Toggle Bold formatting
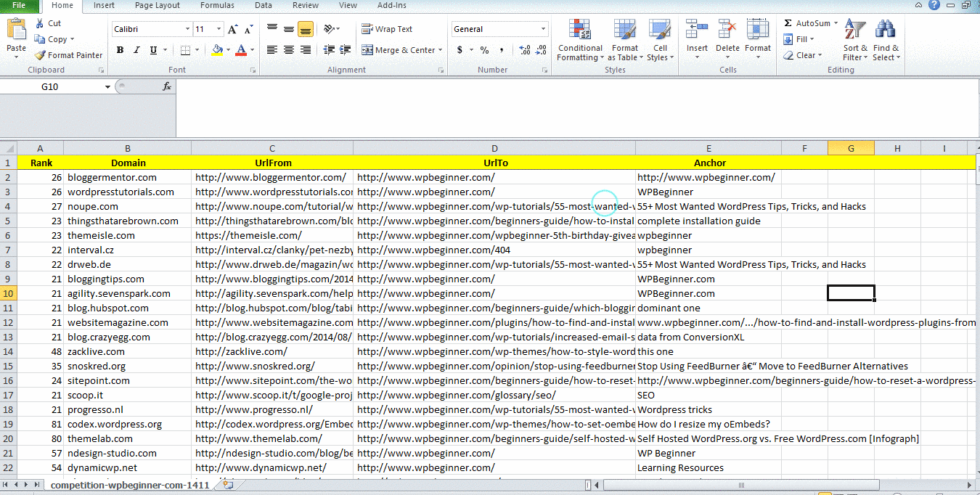This screenshot has width=980, height=495. (x=120, y=50)
